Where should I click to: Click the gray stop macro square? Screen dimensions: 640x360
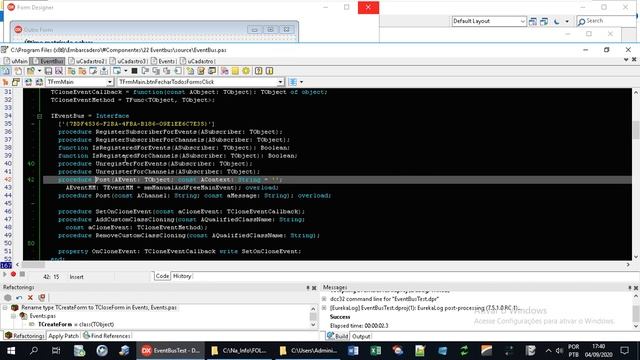pyautogui.click(x=22, y=274)
